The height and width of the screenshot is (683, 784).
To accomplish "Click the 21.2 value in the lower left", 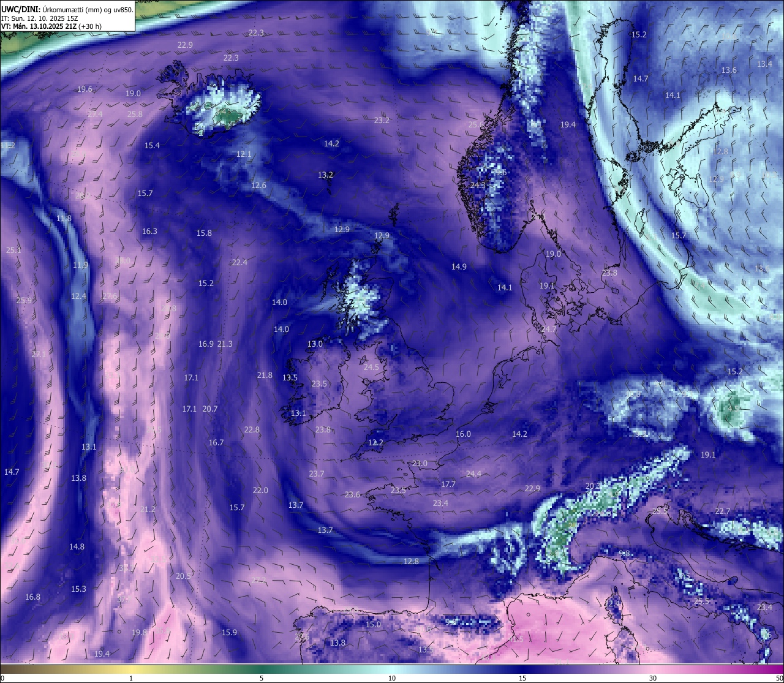I will click(148, 510).
